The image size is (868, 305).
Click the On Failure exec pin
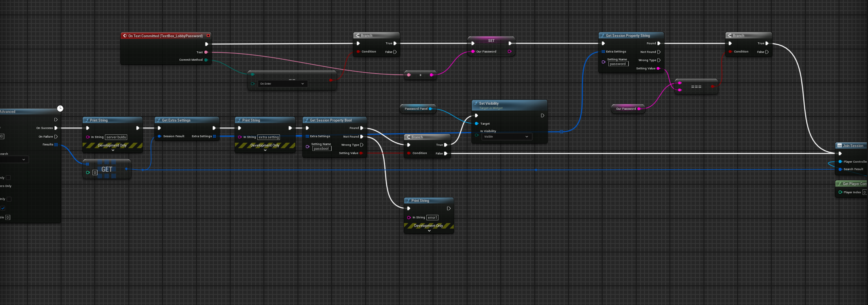tap(56, 137)
